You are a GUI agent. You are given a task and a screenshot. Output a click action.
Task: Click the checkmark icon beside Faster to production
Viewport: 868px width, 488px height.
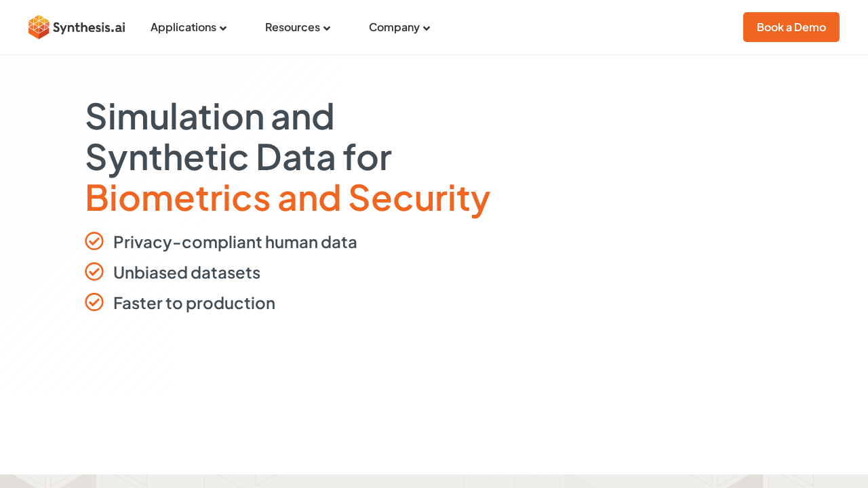tap(94, 302)
